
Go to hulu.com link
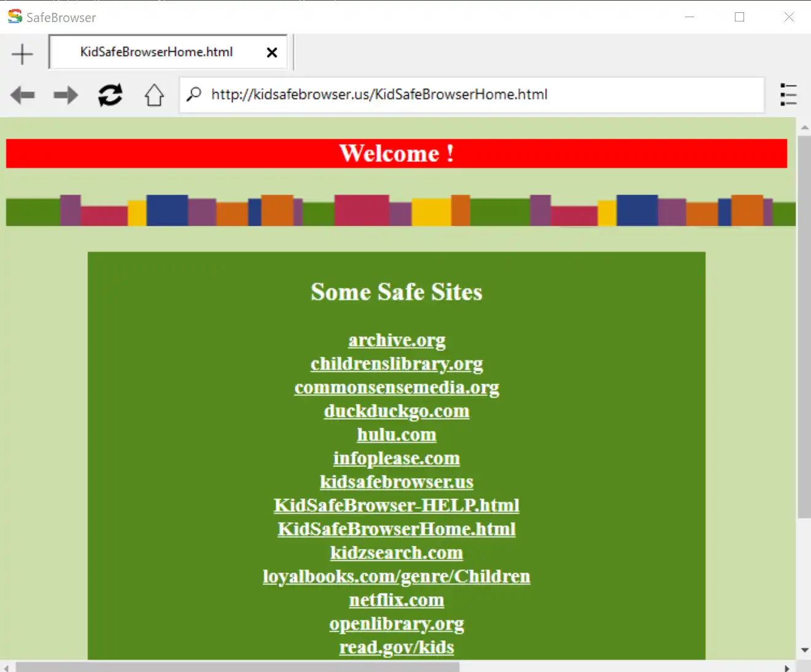397,434
